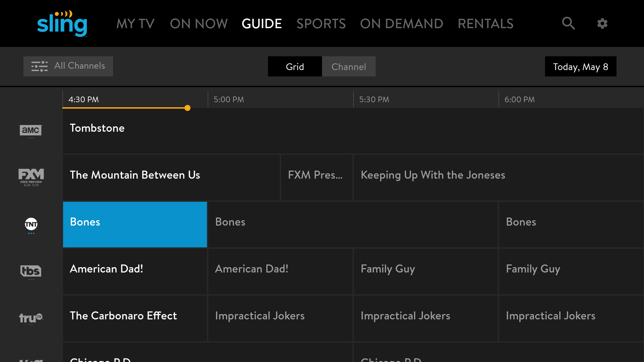Switch guide to Grid view
This screenshot has height=362, width=644.
[295, 67]
